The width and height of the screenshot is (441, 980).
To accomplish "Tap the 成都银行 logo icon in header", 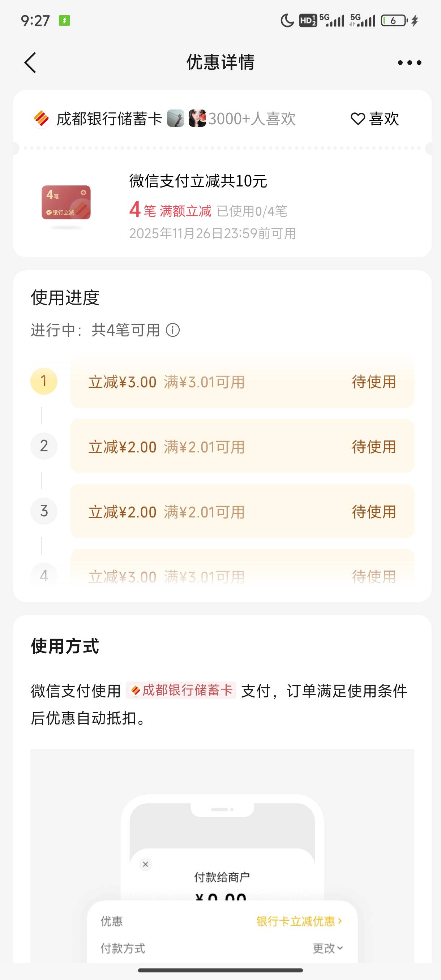I will point(42,119).
